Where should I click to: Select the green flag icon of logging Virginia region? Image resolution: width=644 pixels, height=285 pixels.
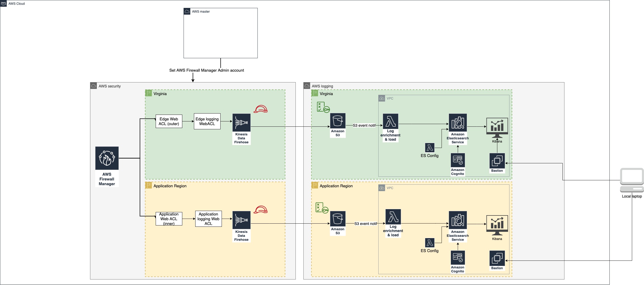coord(315,93)
